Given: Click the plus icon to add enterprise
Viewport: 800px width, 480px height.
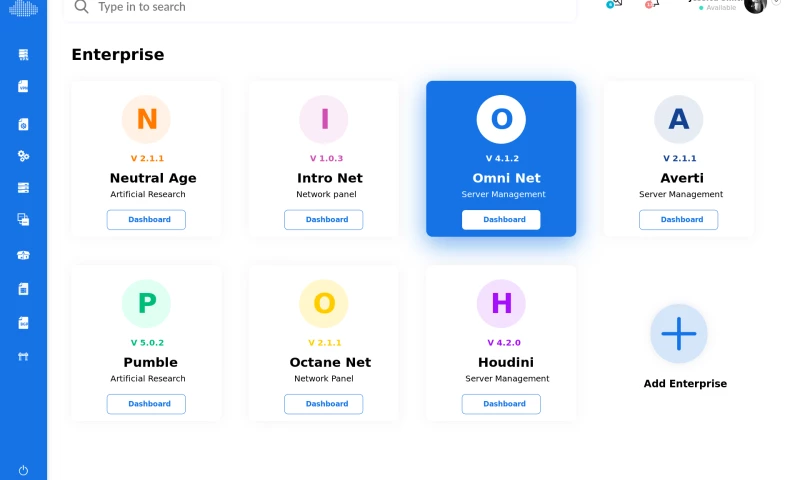Looking at the screenshot, I should coord(679,334).
